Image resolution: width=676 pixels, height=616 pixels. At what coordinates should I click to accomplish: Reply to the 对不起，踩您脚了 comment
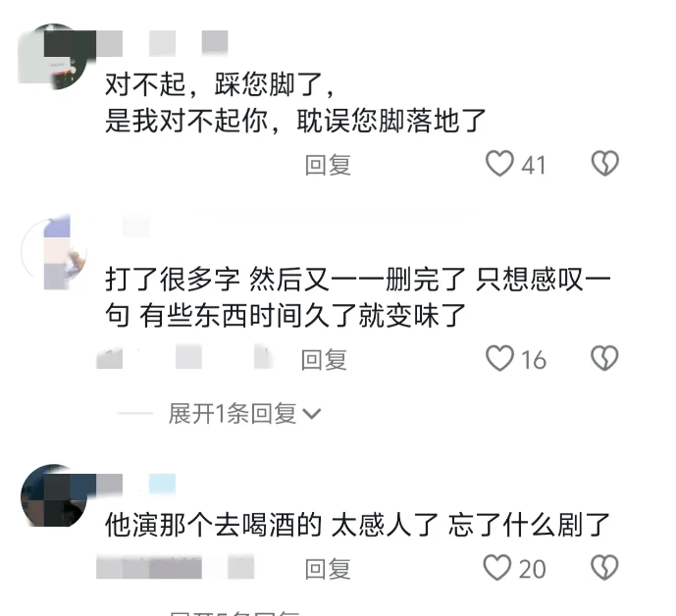point(328,165)
